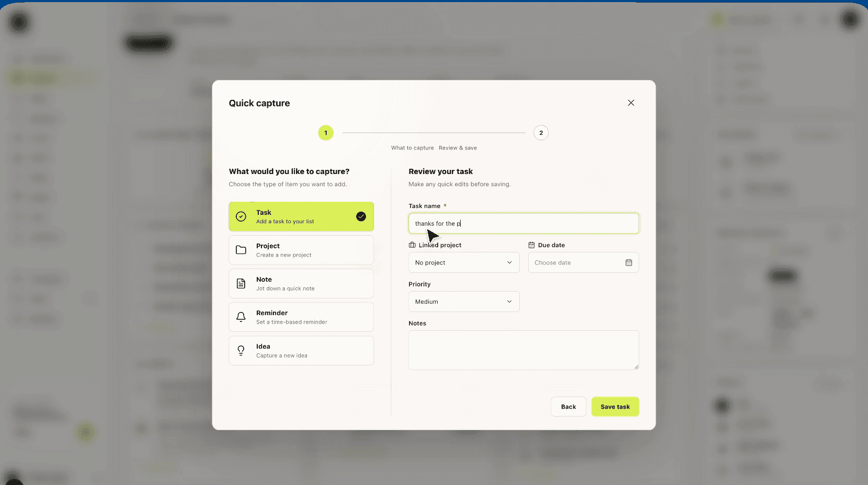Click the 'Quick capture' dialog title
The image size is (868, 485).
pyautogui.click(x=259, y=103)
